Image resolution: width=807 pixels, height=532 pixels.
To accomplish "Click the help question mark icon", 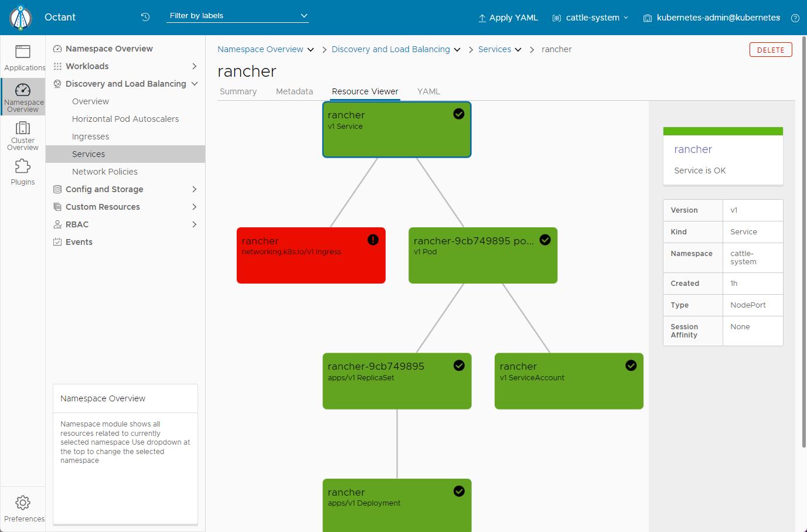I will (x=795, y=18).
